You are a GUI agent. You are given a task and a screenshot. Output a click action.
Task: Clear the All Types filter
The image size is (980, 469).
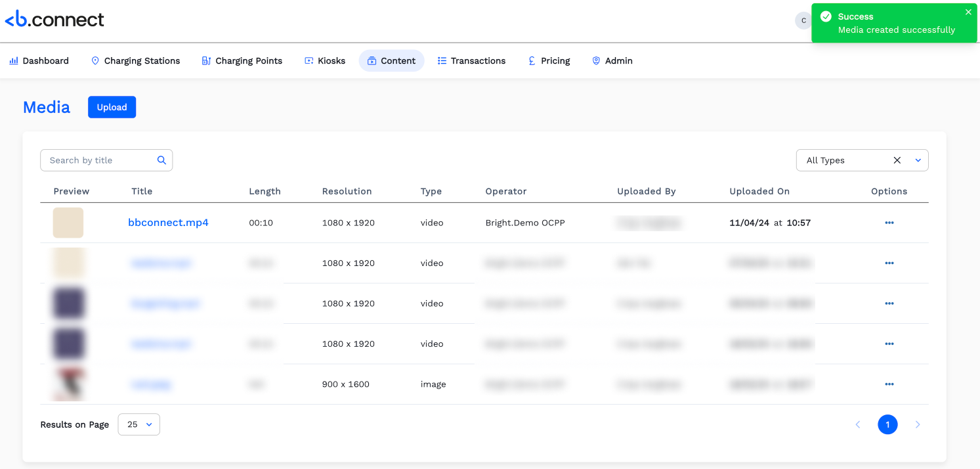pos(897,160)
